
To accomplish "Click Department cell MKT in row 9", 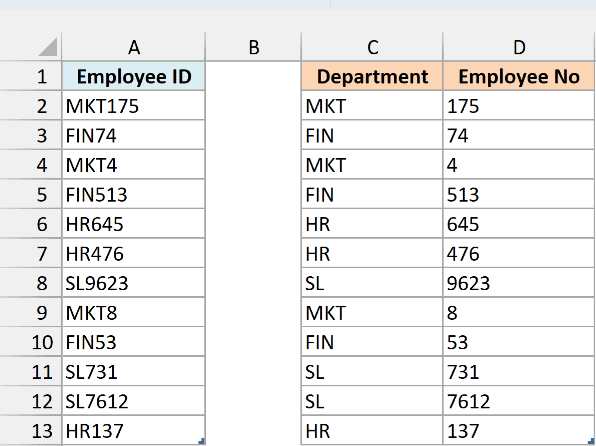I will tap(372, 313).
